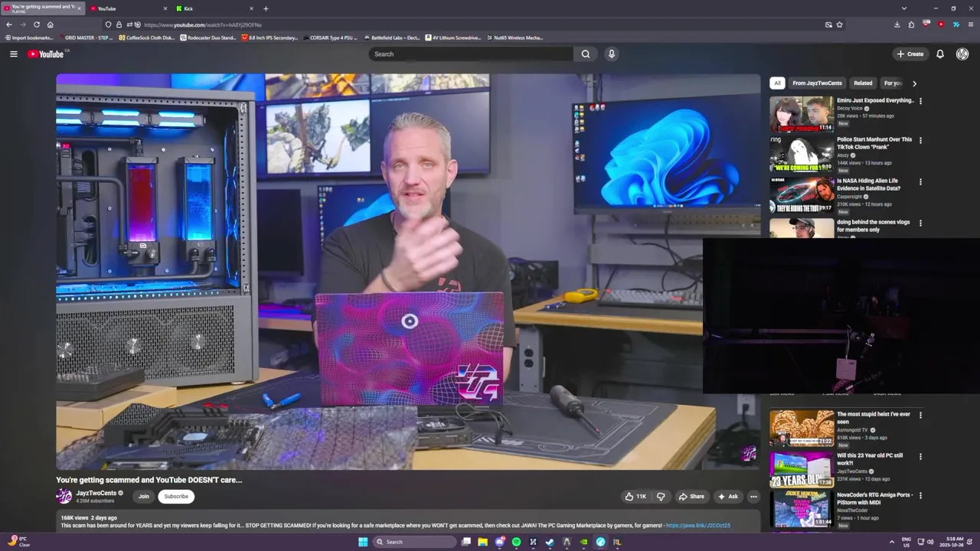Open File Explorer from taskbar

[482, 542]
